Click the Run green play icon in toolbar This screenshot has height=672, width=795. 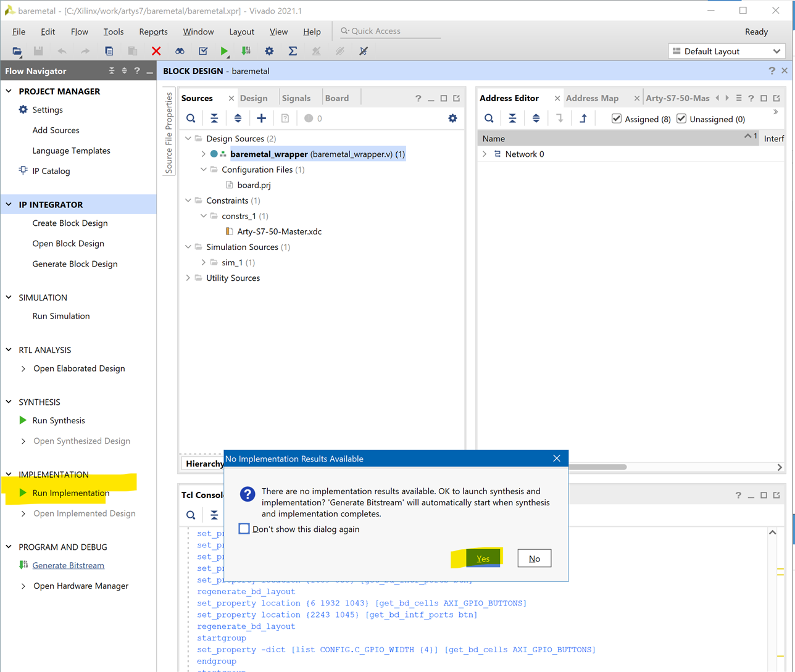point(224,51)
